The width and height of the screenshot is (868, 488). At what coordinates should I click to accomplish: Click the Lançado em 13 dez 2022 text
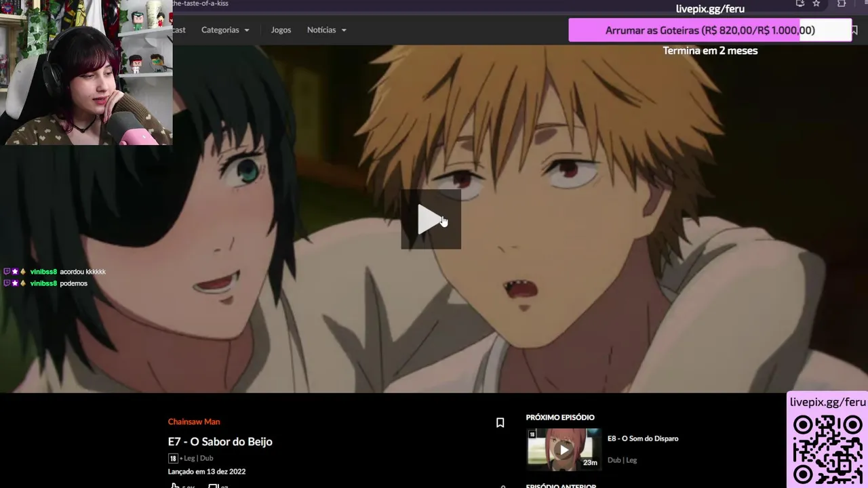207,471
